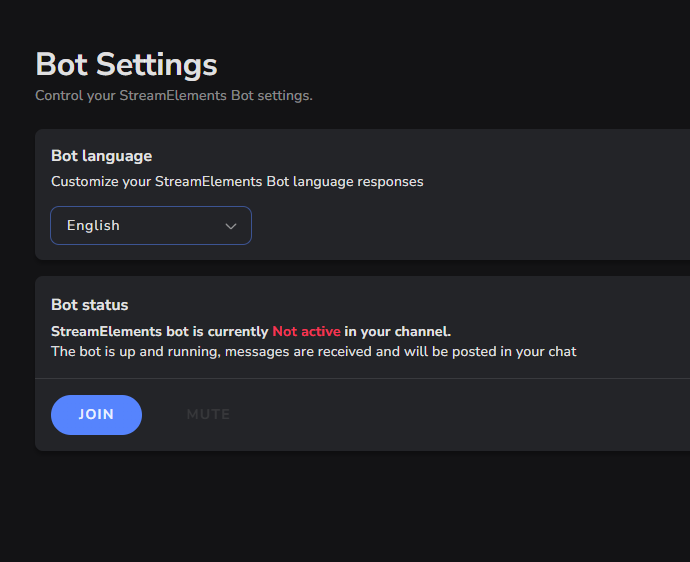
Task: Click the greyed-out MUTE button
Action: point(208,415)
